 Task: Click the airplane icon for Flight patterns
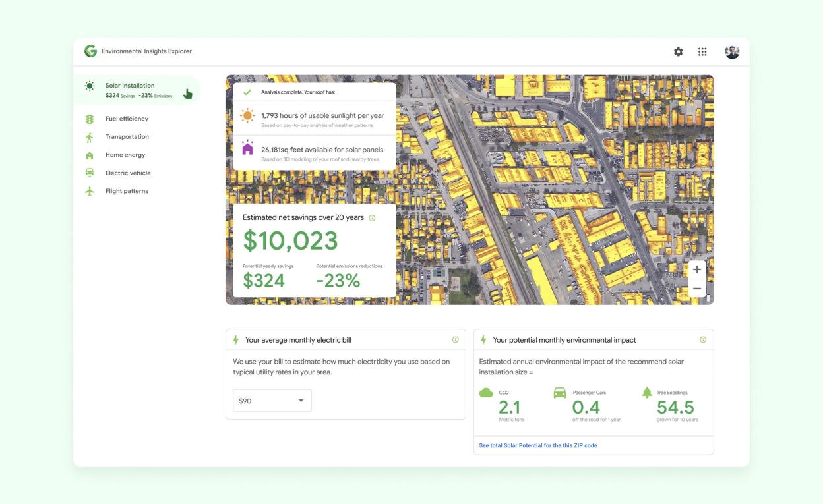[90, 191]
